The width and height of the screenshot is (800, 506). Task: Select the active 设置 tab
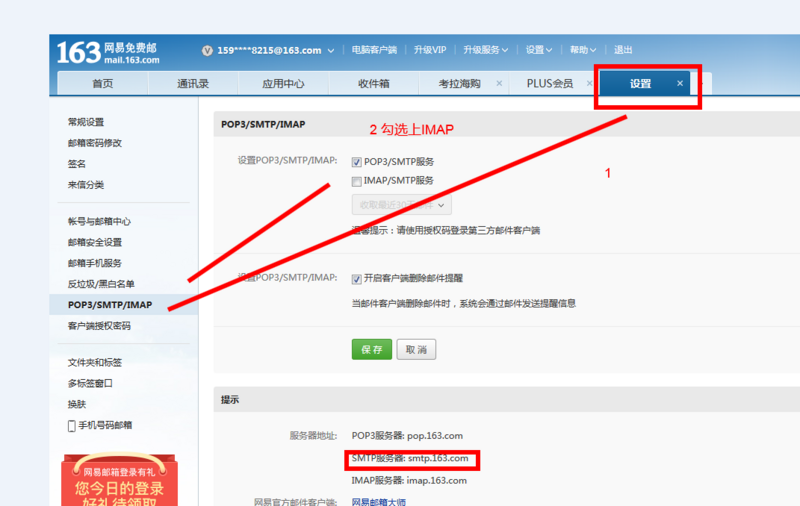640,84
